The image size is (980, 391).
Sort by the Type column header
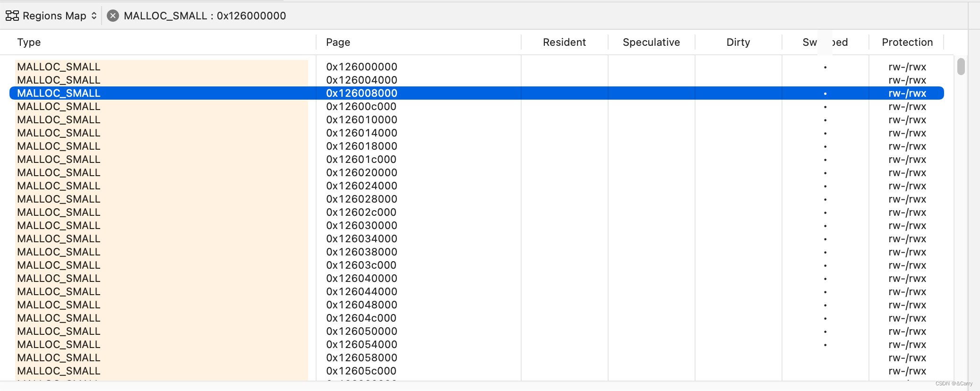pos(29,42)
